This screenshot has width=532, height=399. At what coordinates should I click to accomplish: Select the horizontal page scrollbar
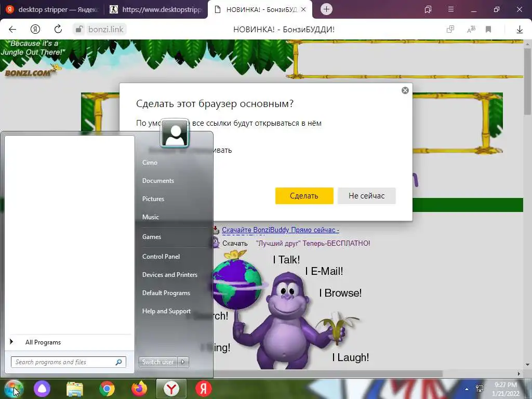(328, 374)
